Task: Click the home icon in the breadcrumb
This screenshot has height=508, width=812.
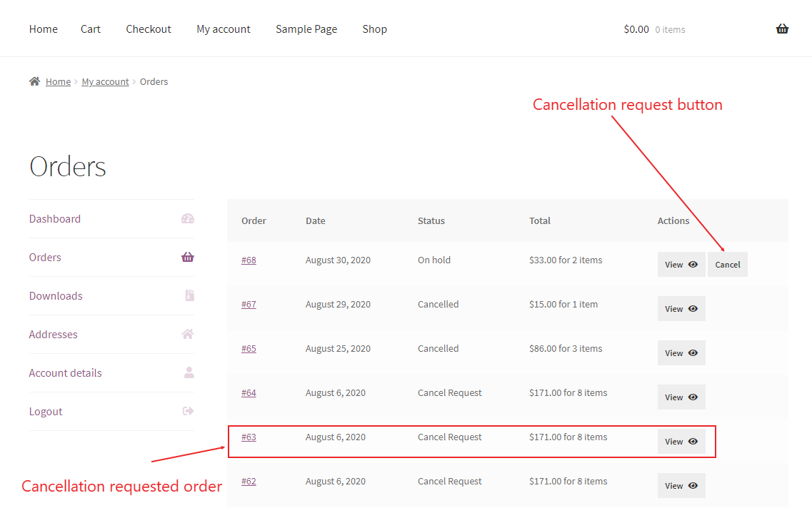Action: pos(35,81)
